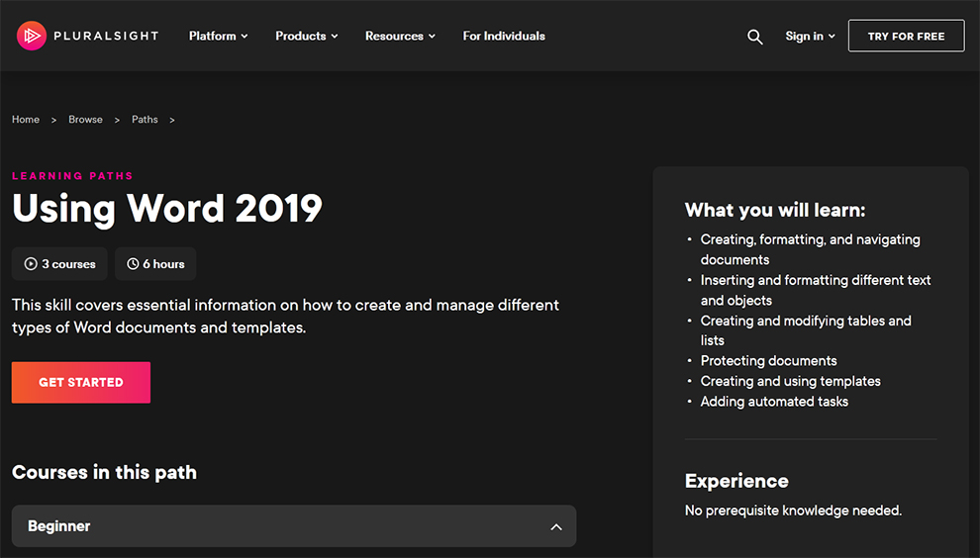This screenshot has height=558, width=980.
Task: Go to Home via the breadcrumb
Action: click(x=26, y=120)
